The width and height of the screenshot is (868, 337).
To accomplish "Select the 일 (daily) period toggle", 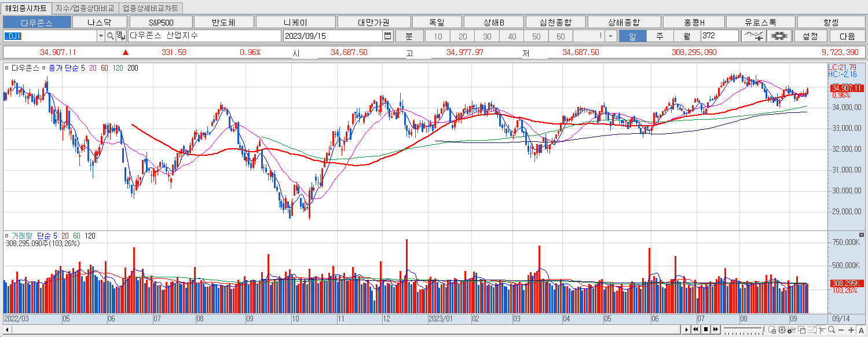I will click(632, 36).
